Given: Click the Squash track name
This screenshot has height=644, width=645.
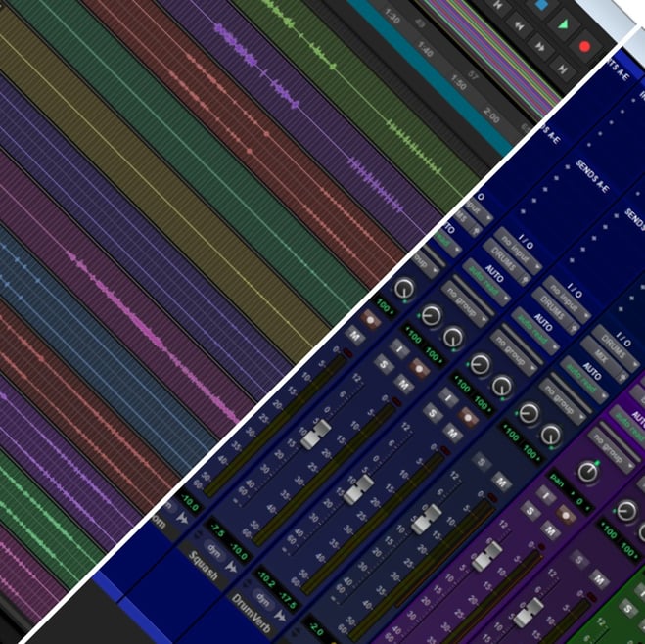Looking at the screenshot, I should [x=203, y=566].
